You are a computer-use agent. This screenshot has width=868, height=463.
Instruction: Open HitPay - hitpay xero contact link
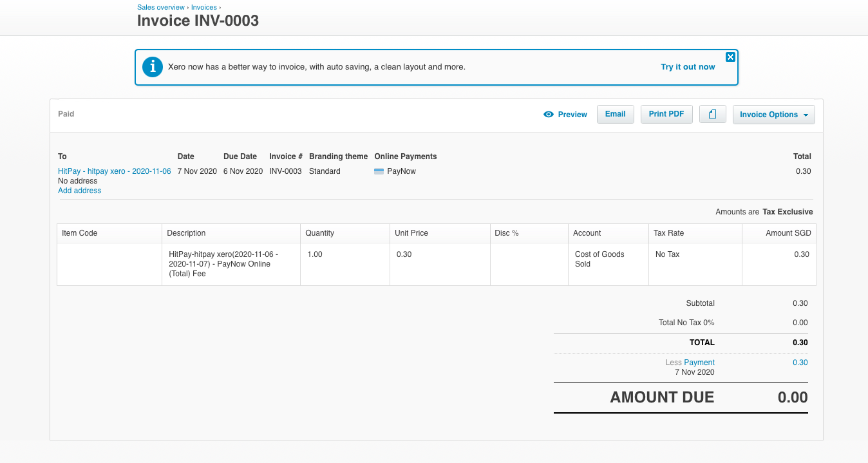click(x=115, y=171)
